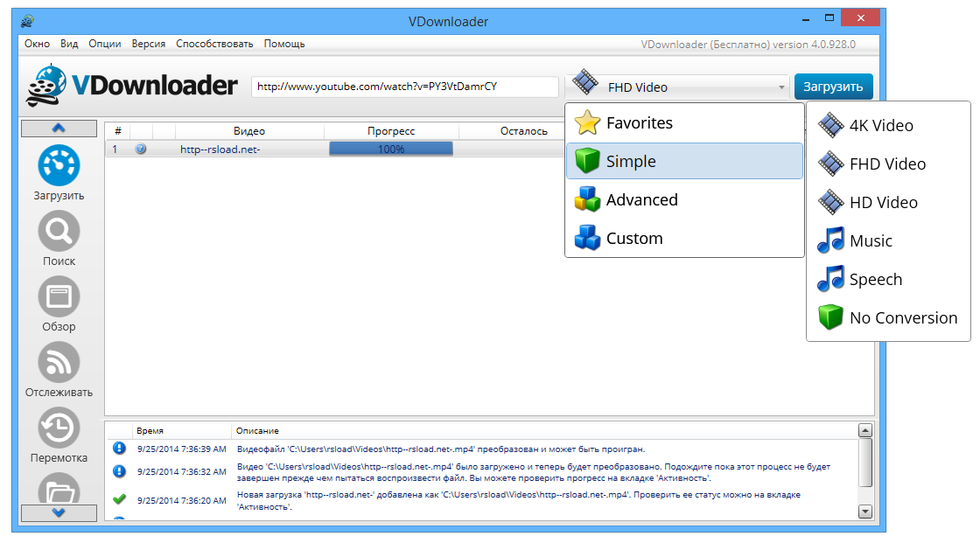The image size is (980, 550).
Task: Click the 9/25/2014 7:36:20 AM timestamp
Action: click(182, 501)
